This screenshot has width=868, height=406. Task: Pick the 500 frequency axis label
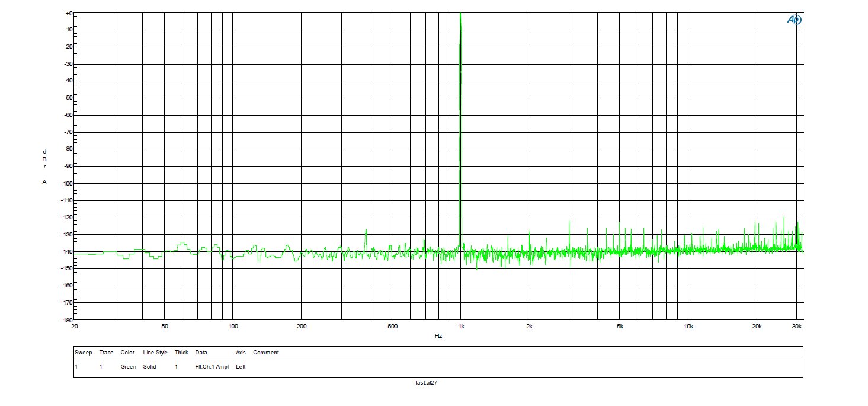392,327
